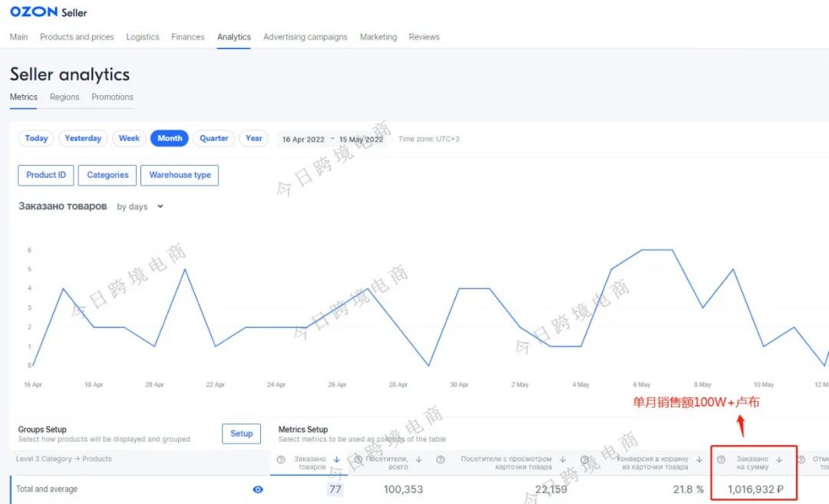This screenshot has height=504, width=829.
Task: Click sort arrow for Посетители, всего column
Action: 419,460
